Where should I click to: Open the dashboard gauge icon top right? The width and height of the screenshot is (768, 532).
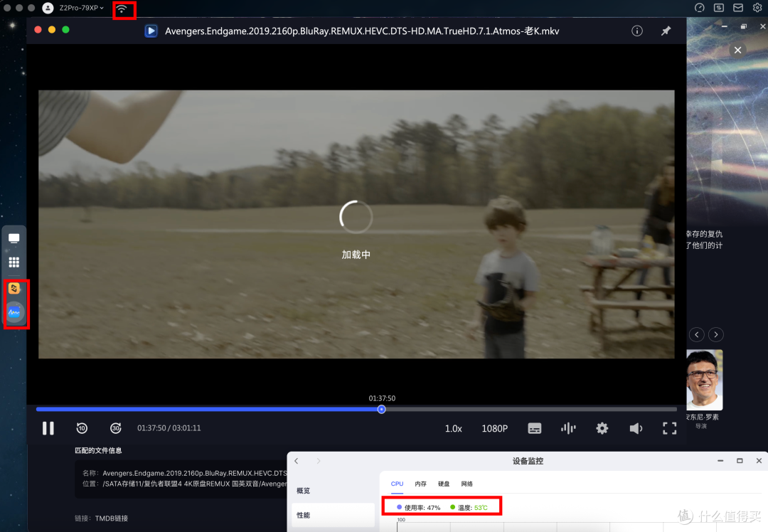[x=700, y=8]
